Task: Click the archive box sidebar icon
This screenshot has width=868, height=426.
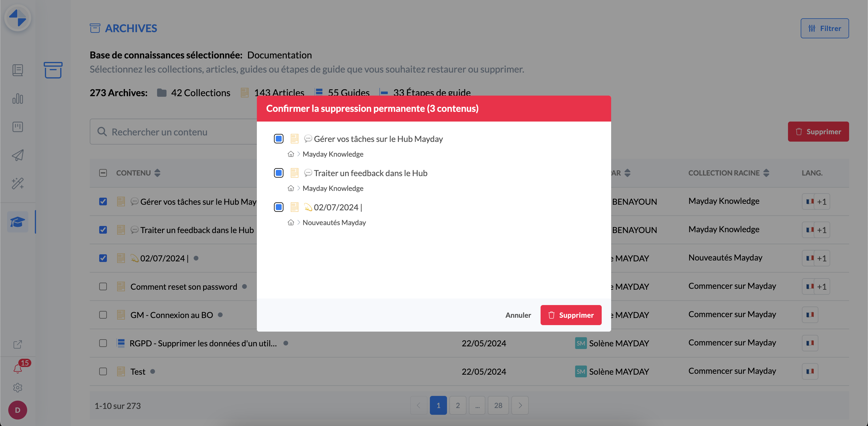Action: pyautogui.click(x=53, y=70)
